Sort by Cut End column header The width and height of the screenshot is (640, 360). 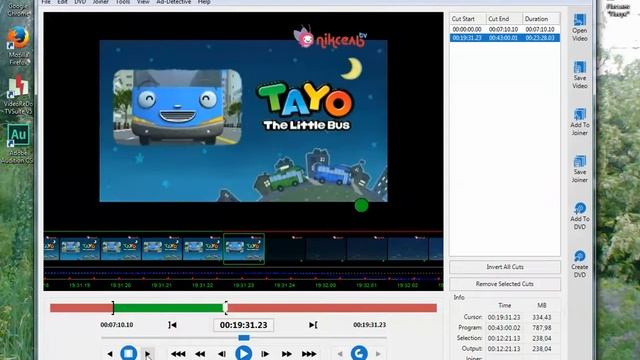tap(504, 19)
